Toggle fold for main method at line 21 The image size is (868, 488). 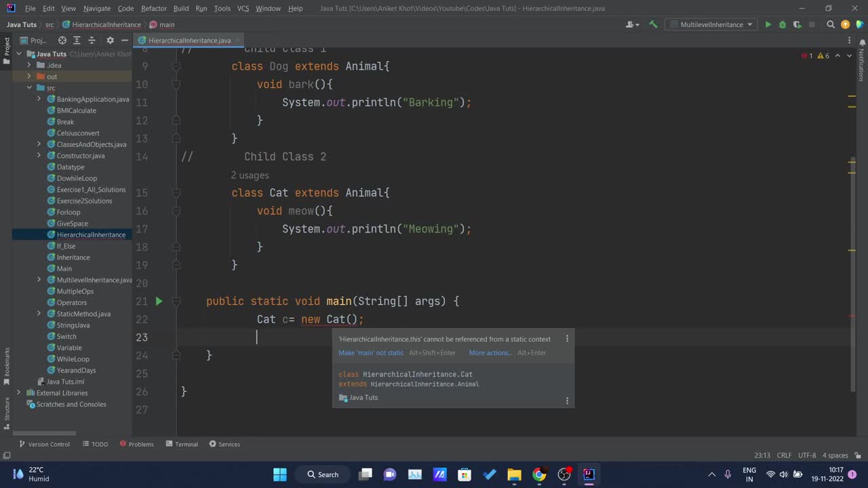coord(176,301)
